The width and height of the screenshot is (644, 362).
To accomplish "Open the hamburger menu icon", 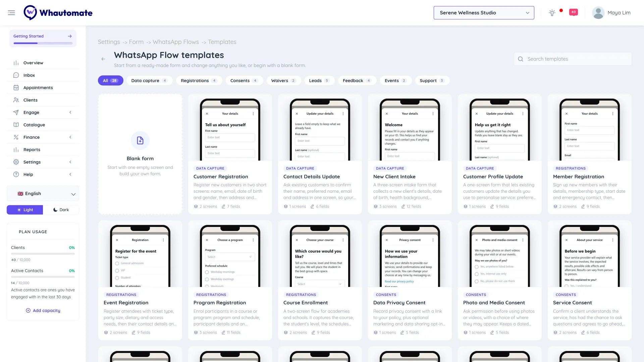I will 11,13.
